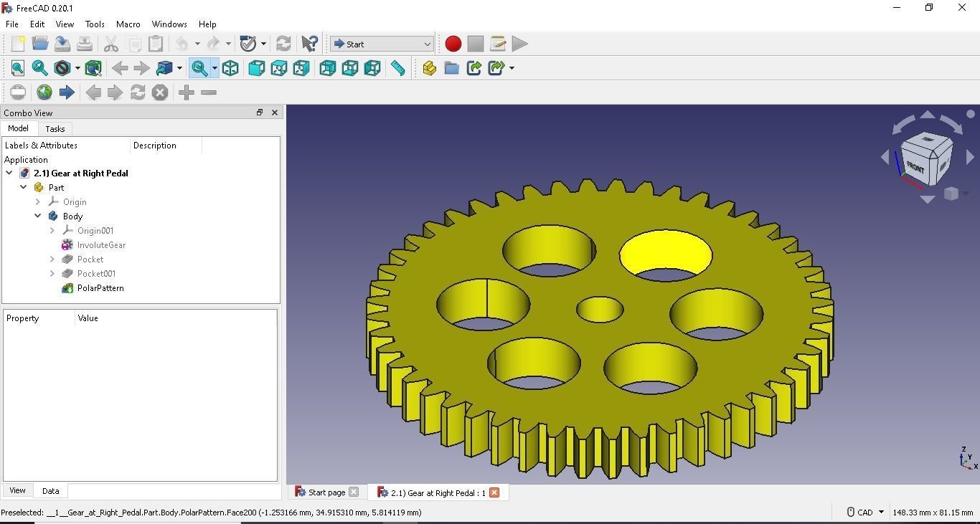Collapse the Body tree node
The image size is (980, 524).
(38, 216)
